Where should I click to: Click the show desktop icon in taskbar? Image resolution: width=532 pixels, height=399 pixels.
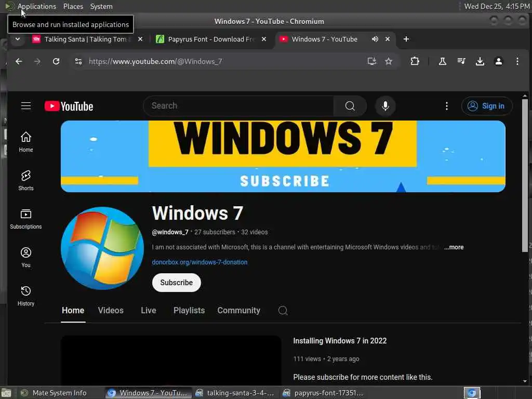click(x=6, y=393)
